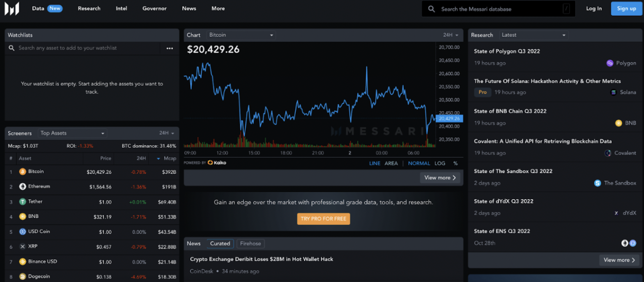Open the Research nav menu
644x282 pixels.
pos(89,9)
